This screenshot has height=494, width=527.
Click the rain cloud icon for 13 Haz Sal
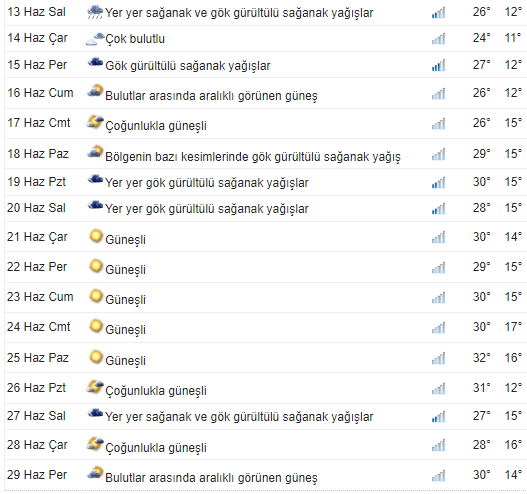pyautogui.click(x=94, y=12)
